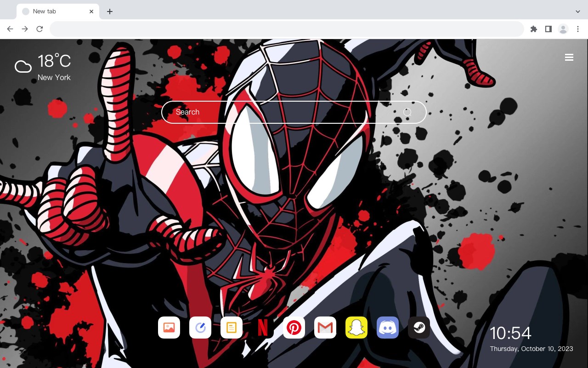Focus the browser address bar
Viewport: 588px width, 368px height.
tap(287, 29)
